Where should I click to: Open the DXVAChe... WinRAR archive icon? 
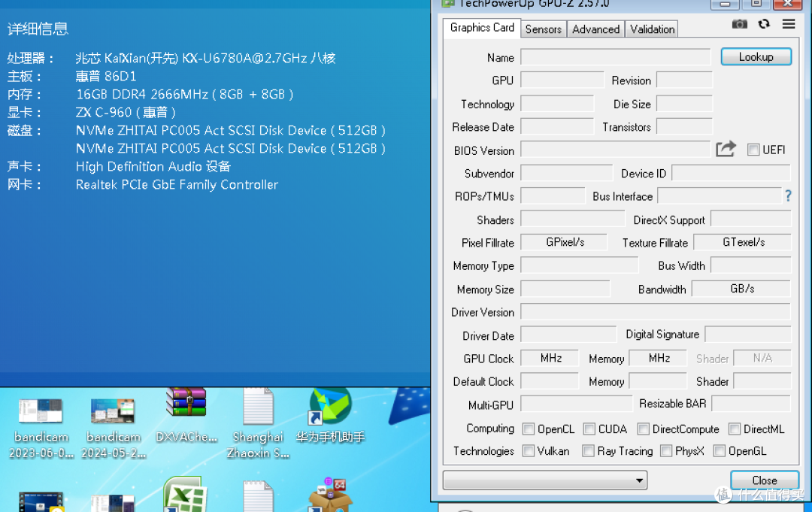(x=186, y=417)
